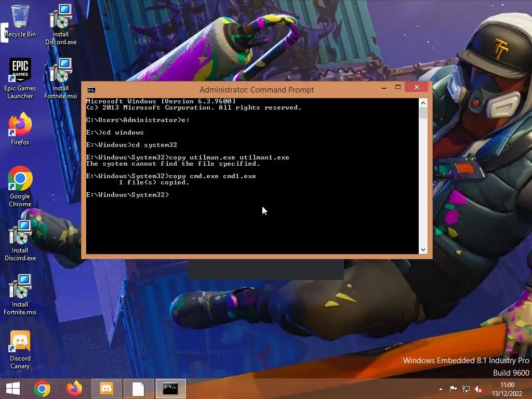Click the Command Prompt scrollbar thumb
The image size is (532, 399).
point(423,113)
